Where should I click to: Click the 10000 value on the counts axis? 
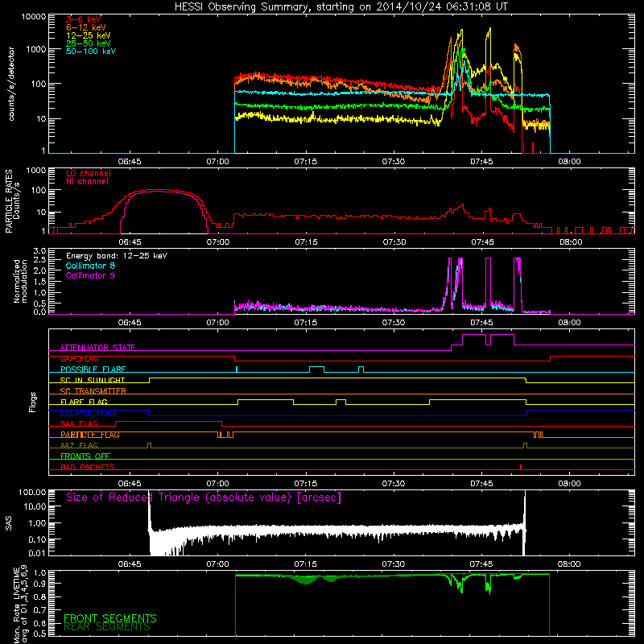pos(34,17)
